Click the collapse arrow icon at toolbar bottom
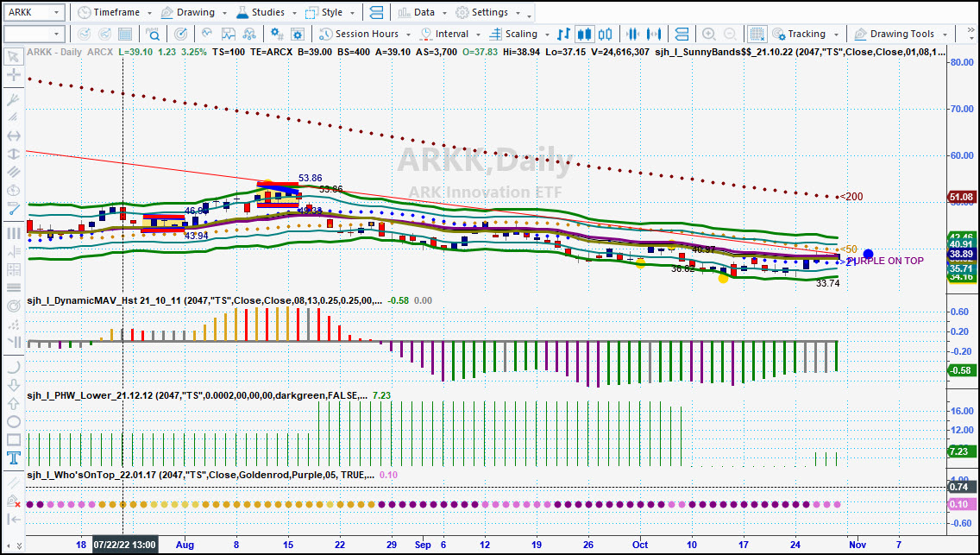 click(13, 519)
